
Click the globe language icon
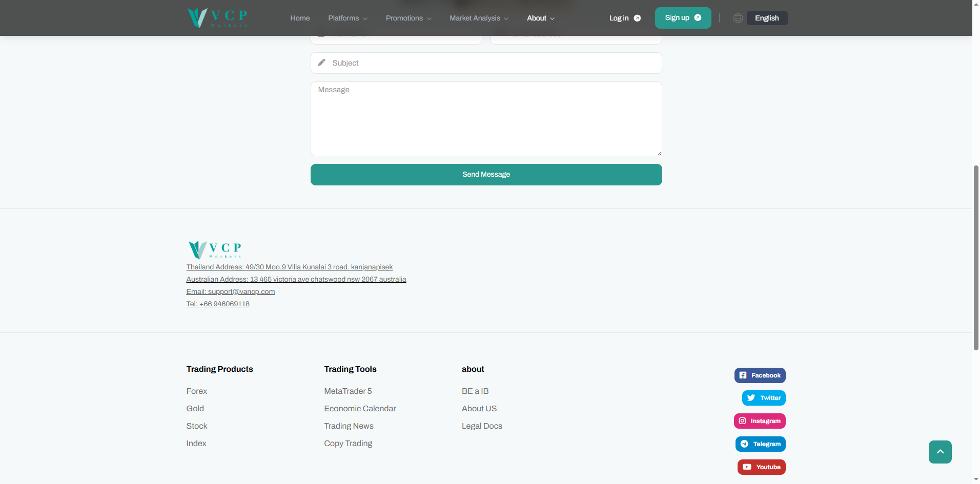pyautogui.click(x=738, y=18)
